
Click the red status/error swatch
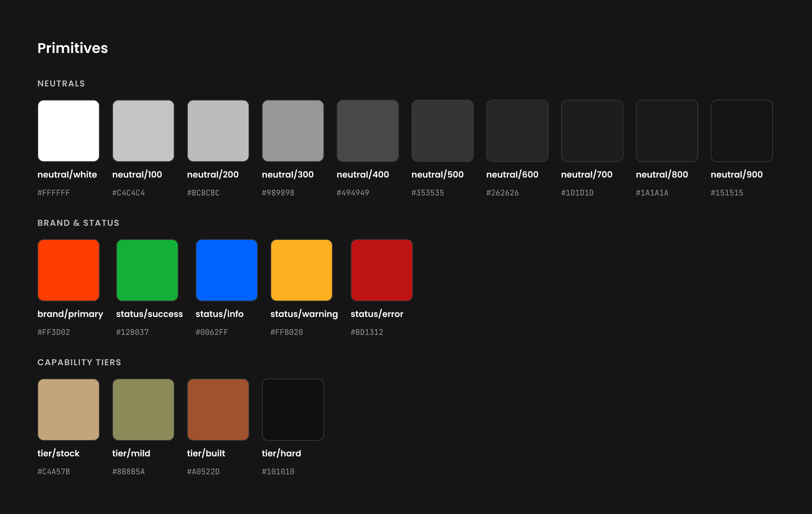(382, 270)
